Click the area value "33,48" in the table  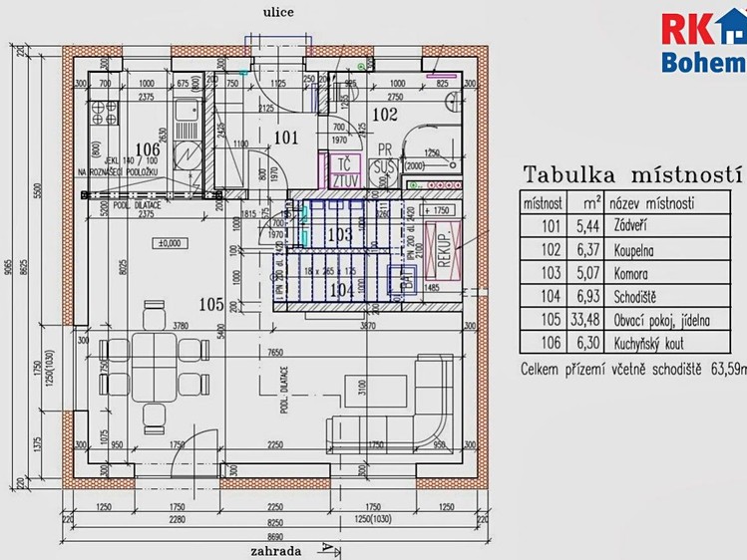pyautogui.click(x=585, y=319)
